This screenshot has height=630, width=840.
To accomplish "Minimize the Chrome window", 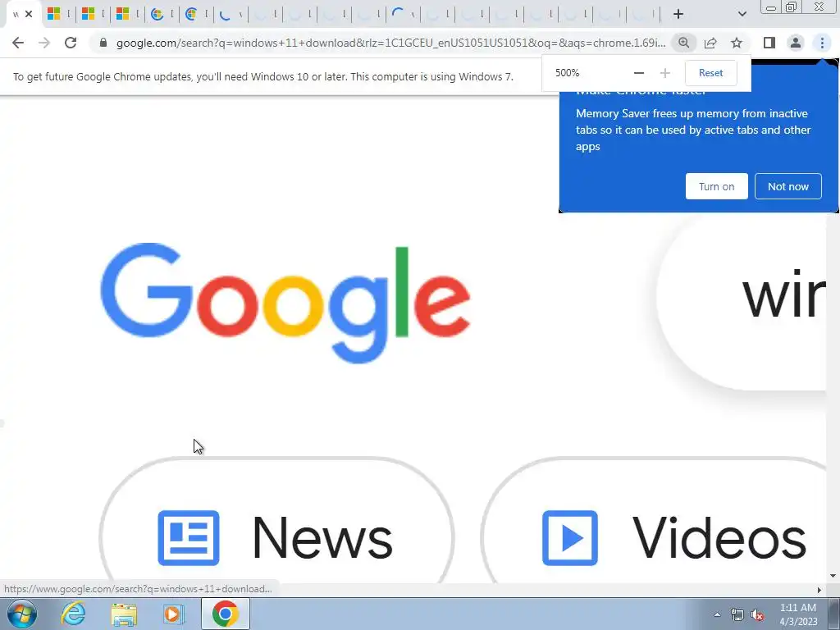I will (771, 7).
